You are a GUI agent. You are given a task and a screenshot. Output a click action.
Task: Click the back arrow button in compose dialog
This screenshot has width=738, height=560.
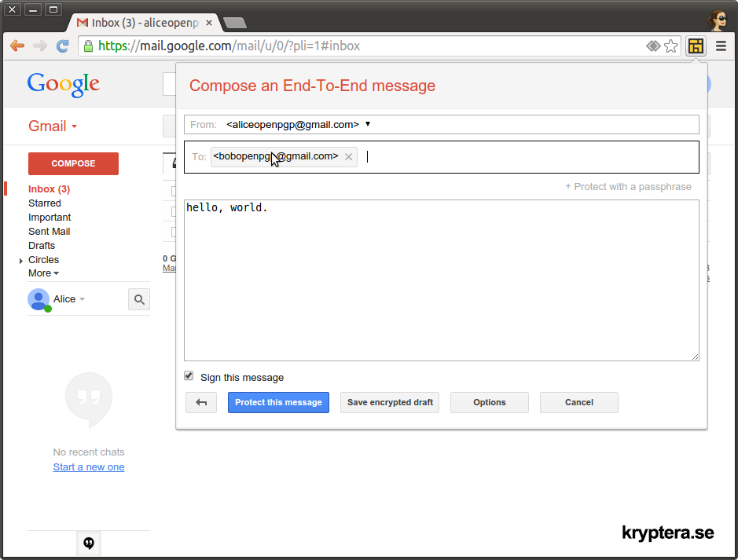201,402
